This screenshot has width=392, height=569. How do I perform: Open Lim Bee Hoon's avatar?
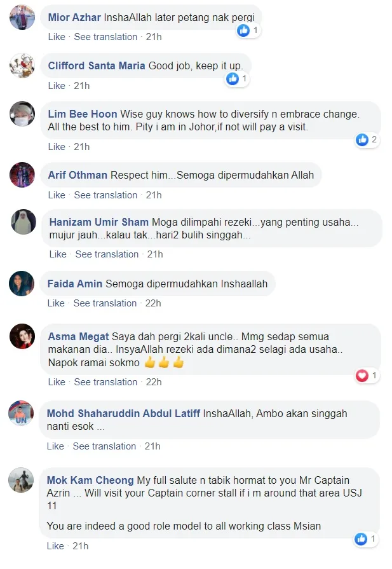coord(22,114)
